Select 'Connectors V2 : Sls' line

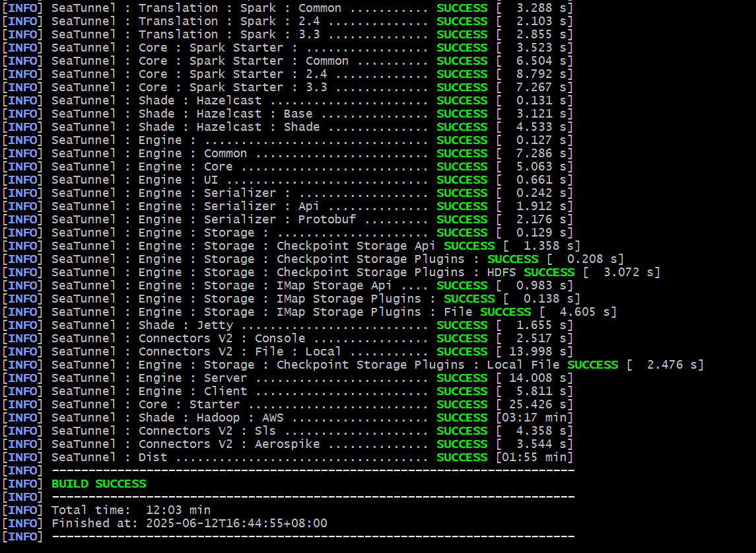click(287, 431)
